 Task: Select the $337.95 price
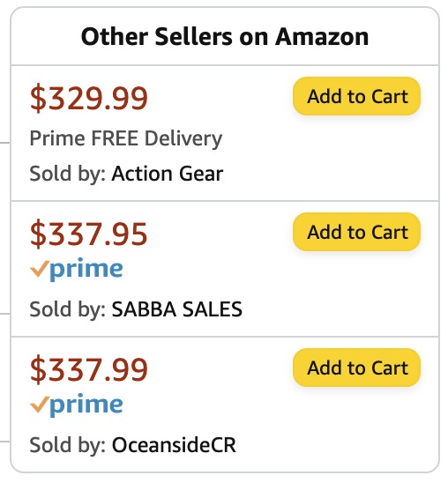(x=89, y=234)
